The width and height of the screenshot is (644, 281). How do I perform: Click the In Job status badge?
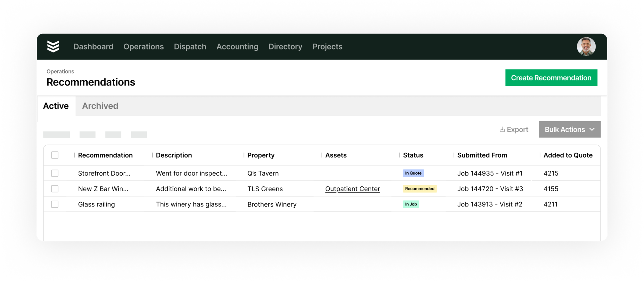point(411,204)
